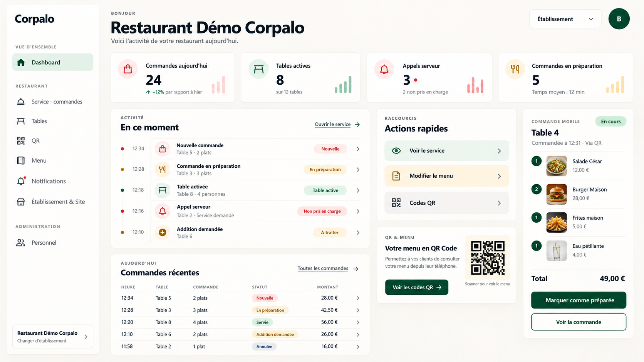Click the Menu book icon in sidebar
Viewport: 644px width, 362px height.
click(21, 160)
